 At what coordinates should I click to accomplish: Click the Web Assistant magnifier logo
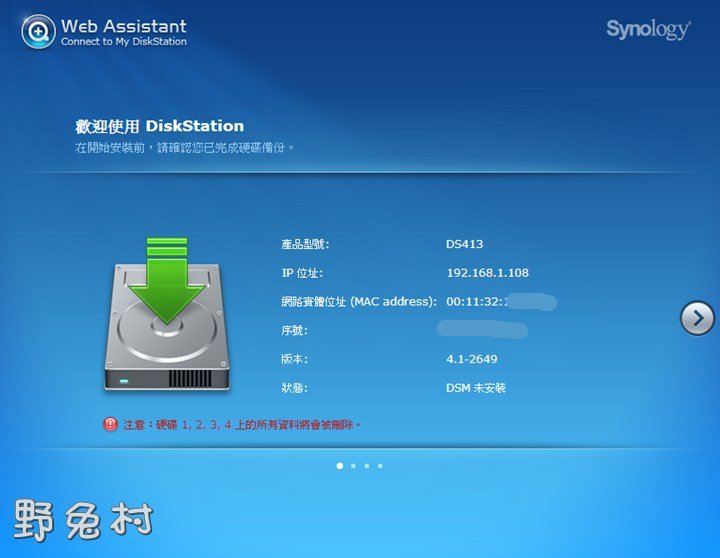click(38, 31)
